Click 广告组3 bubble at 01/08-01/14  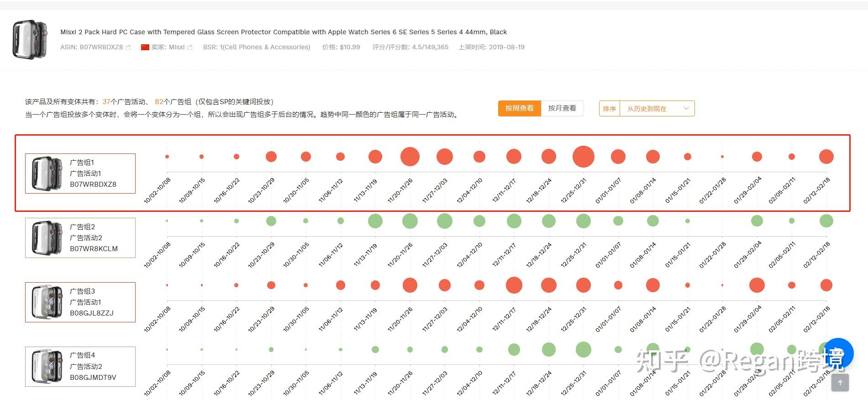[x=653, y=285]
